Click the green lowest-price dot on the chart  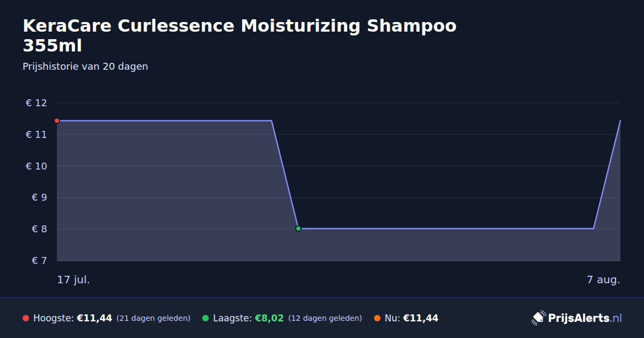tap(298, 229)
